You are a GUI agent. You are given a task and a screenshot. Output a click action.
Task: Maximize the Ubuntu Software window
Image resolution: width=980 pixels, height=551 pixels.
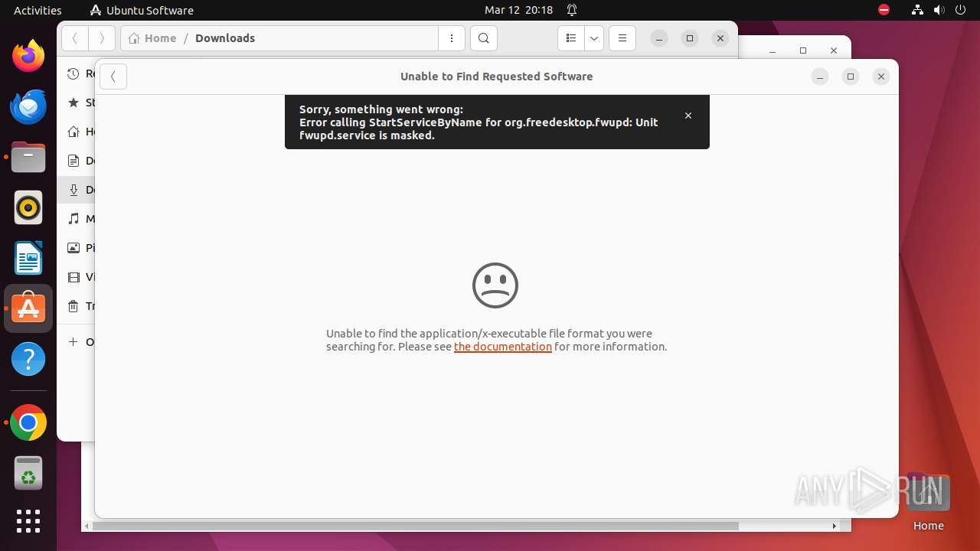[851, 77]
